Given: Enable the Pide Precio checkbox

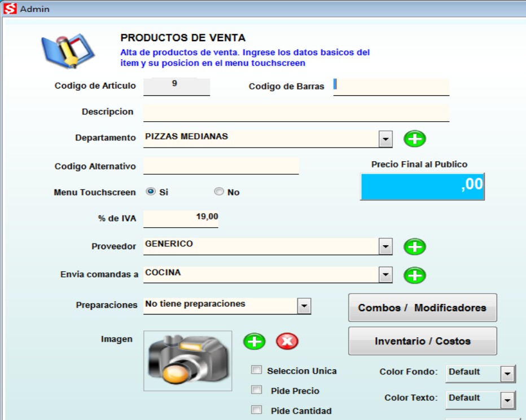Looking at the screenshot, I should click(257, 390).
